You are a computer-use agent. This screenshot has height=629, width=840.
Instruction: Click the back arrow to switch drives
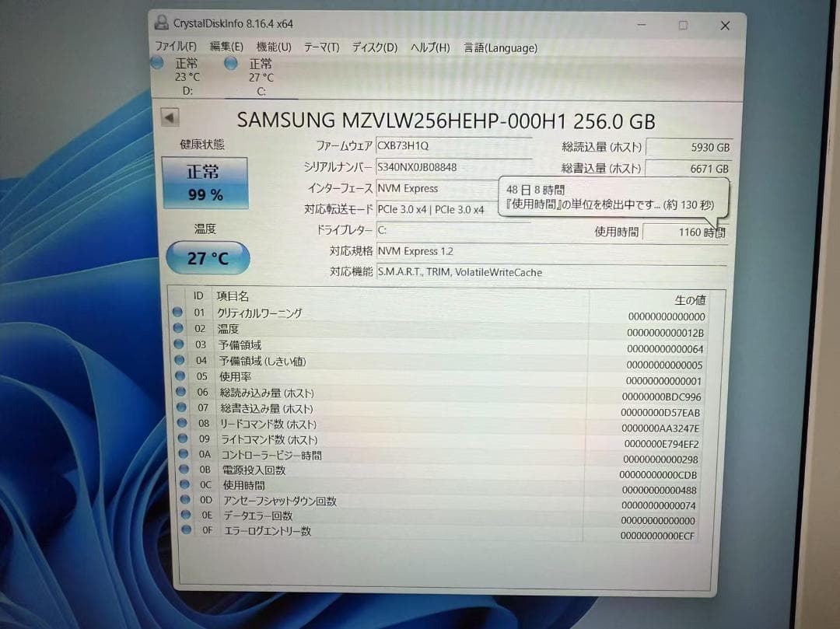tap(170, 117)
